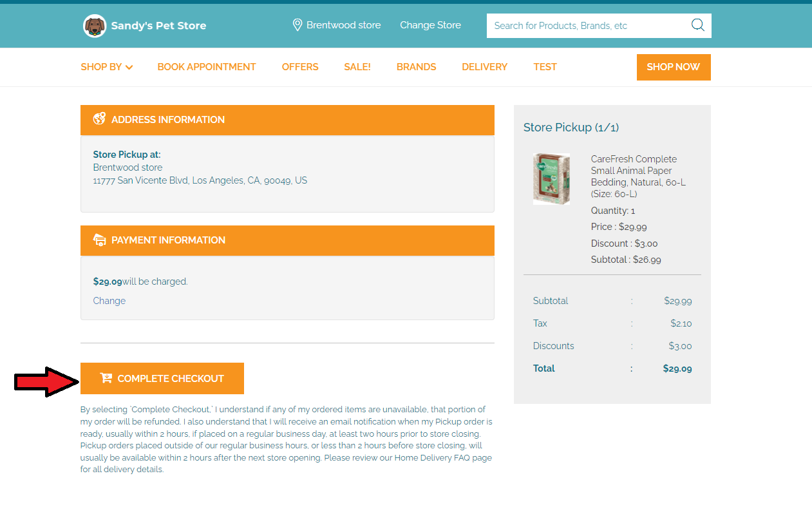
Task: Click the cart icon on Complete Checkout
Action: click(x=106, y=378)
